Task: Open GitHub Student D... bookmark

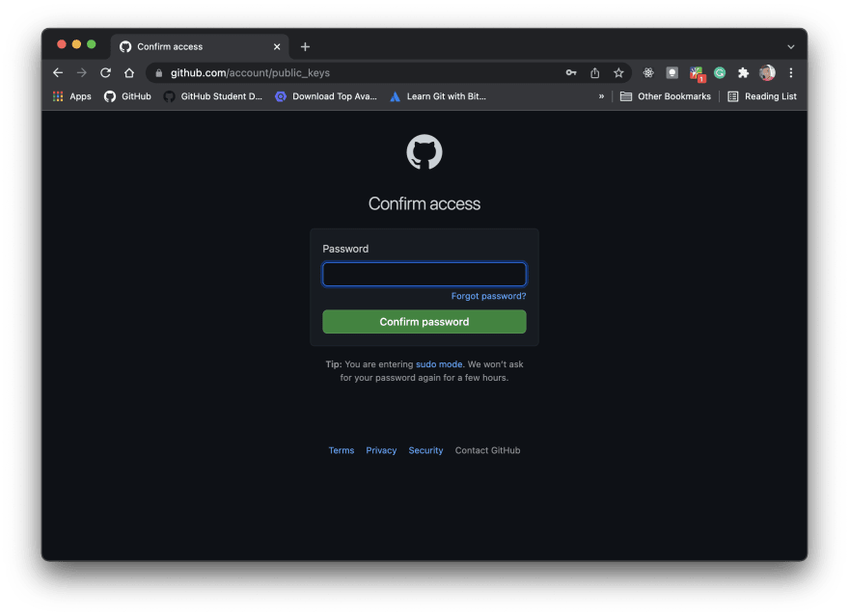Action: (213, 96)
